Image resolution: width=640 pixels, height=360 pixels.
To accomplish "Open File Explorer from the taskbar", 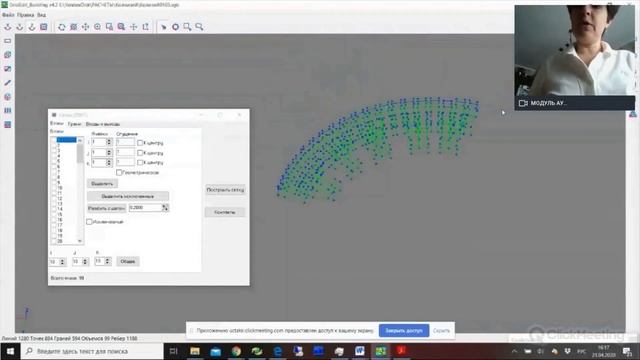I will pyautogui.click(x=195, y=351).
